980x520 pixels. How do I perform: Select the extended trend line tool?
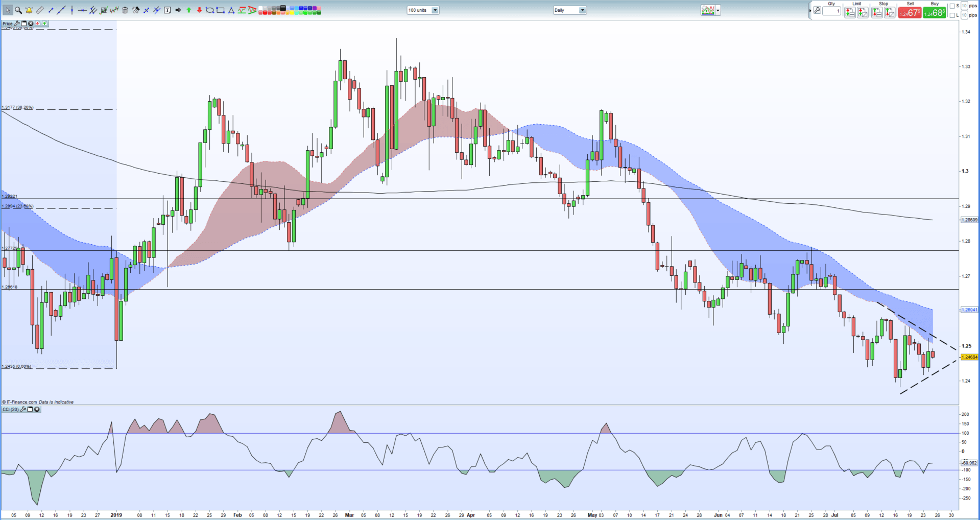point(61,10)
